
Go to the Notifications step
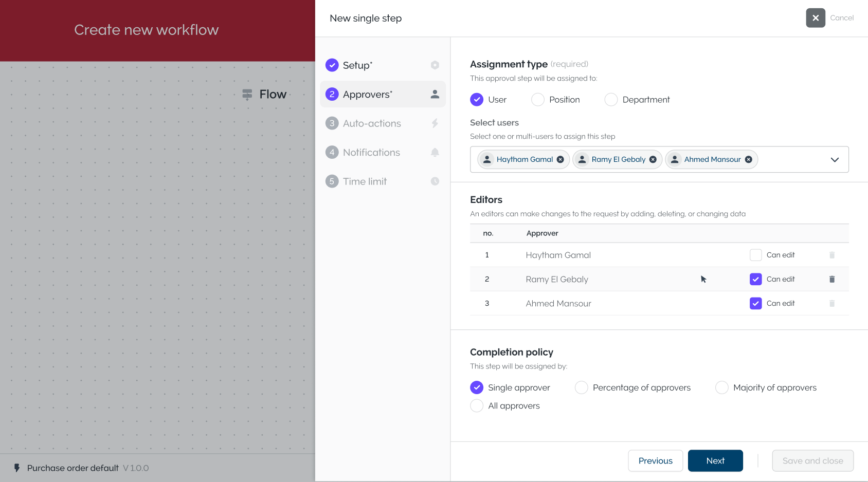(x=371, y=153)
